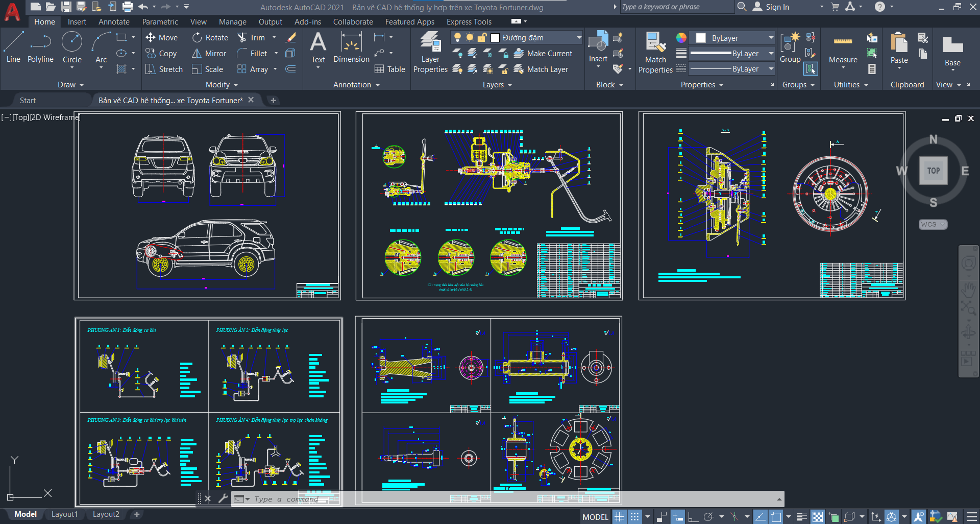Viewport: 980px width, 524px height.
Task: Open the Annotate ribbon tab
Action: 114,21
